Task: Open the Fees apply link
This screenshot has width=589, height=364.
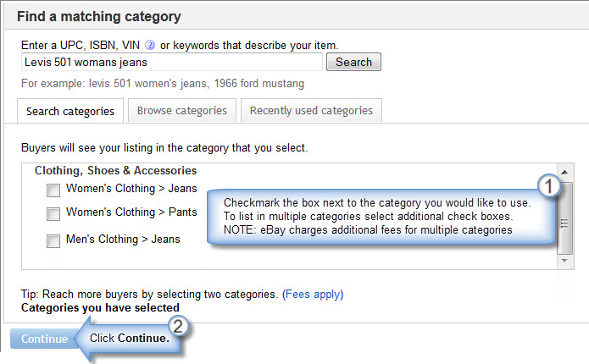Action: [313, 295]
